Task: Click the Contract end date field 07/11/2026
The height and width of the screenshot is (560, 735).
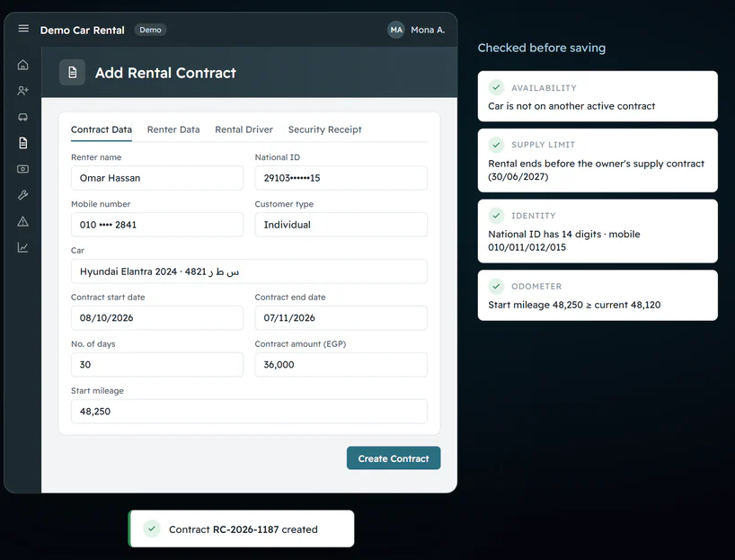Action: pos(341,318)
